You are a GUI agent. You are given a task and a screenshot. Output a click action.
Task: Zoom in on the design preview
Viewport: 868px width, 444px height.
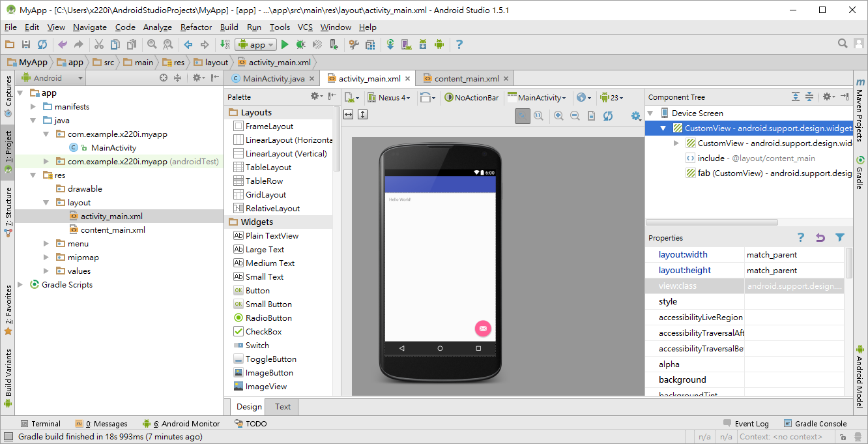558,115
